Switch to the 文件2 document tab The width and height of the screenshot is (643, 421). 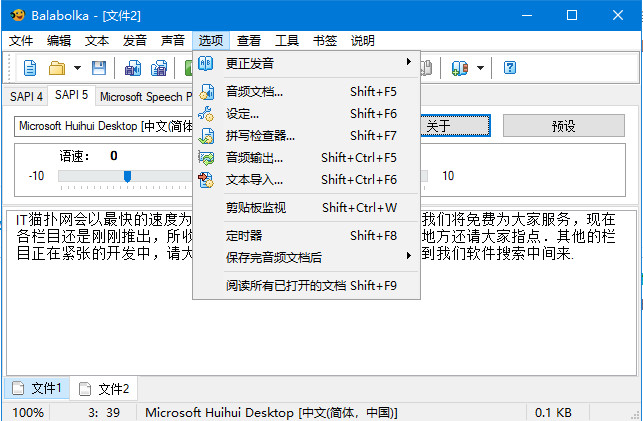point(104,389)
